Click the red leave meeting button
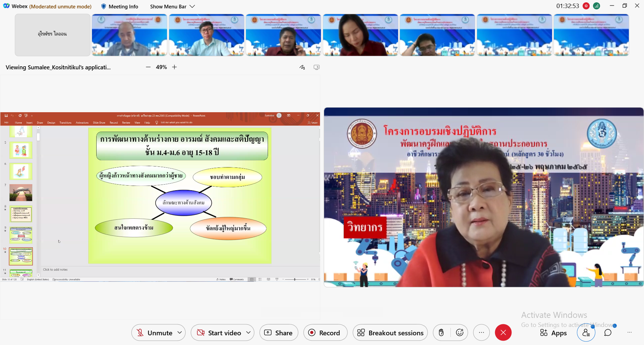Image resolution: width=644 pixels, height=345 pixels. tap(503, 333)
